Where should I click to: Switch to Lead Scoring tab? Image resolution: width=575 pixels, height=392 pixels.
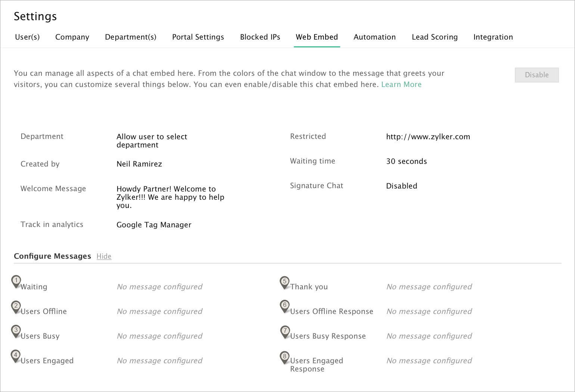[435, 37]
